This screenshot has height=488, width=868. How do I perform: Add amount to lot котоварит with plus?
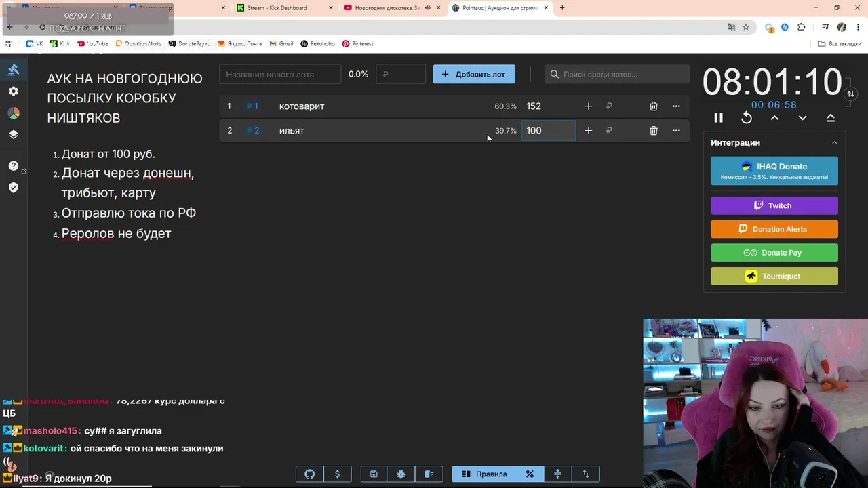pos(589,106)
